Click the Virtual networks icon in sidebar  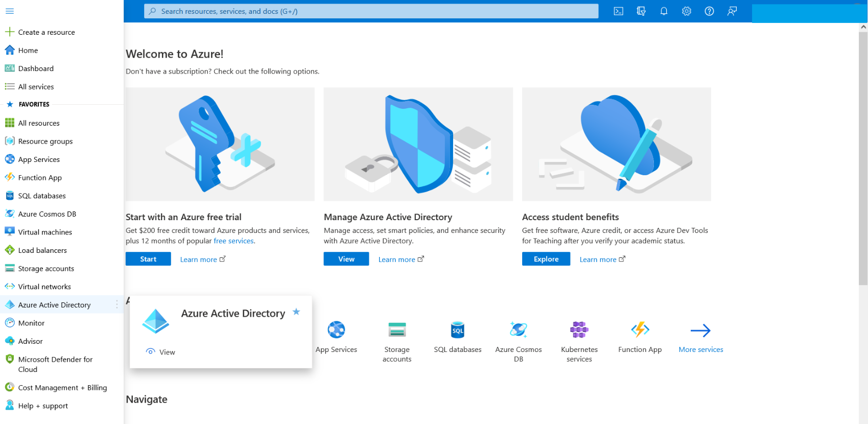tap(10, 287)
